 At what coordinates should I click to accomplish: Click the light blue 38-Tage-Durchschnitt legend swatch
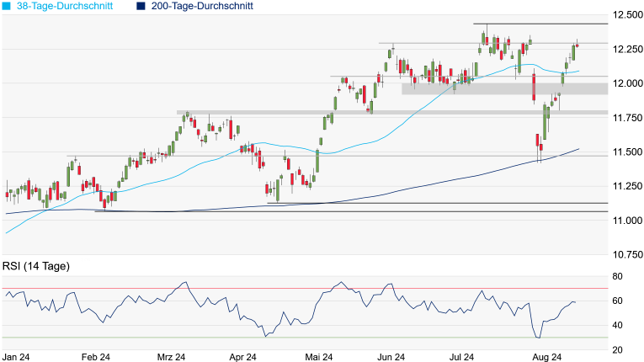(x=6, y=6)
